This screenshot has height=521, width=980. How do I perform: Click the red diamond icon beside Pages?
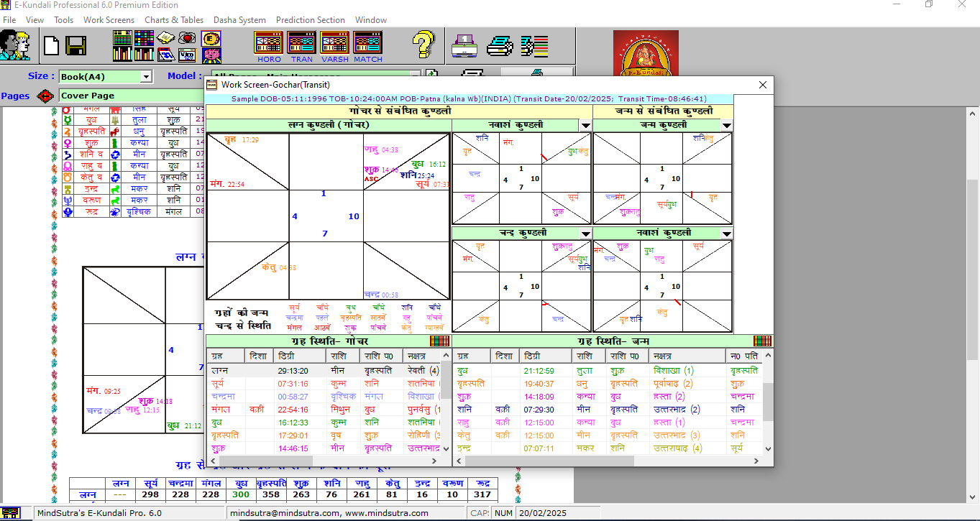pos(45,96)
